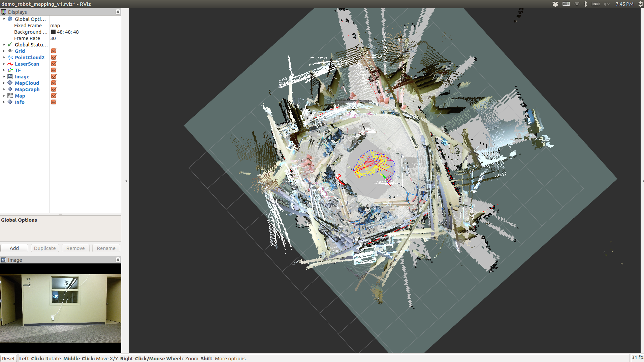Edit the Fixed Frame map value
The image size is (644, 362).
tap(84, 26)
